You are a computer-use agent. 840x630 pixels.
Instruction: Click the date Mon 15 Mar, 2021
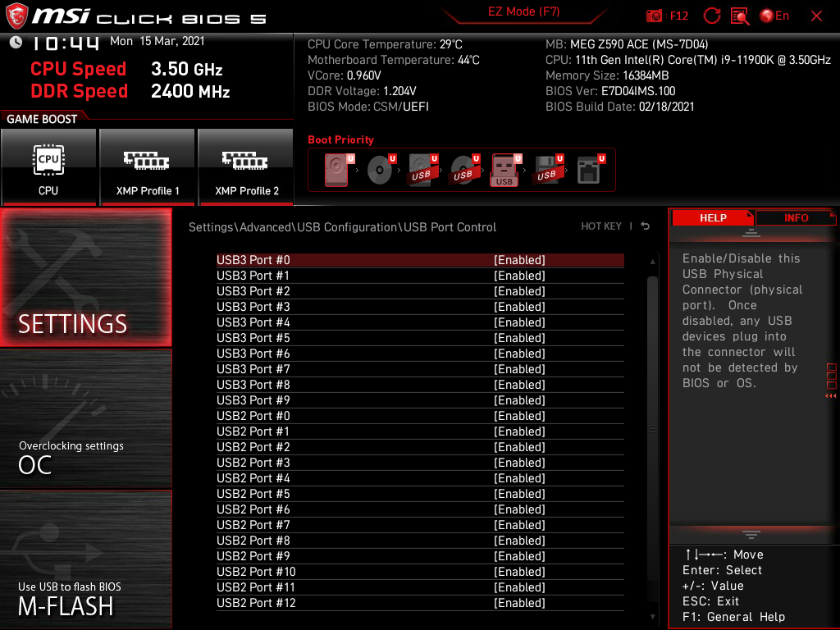(x=157, y=41)
